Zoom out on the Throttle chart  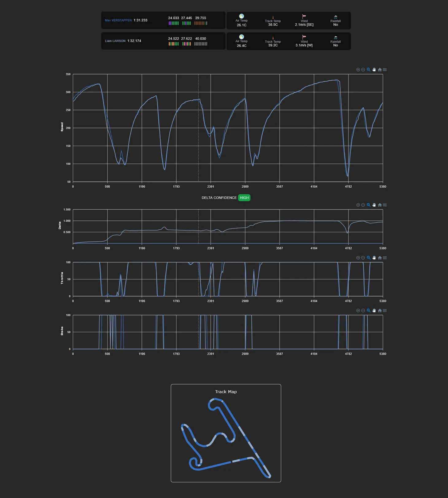[x=363, y=258]
